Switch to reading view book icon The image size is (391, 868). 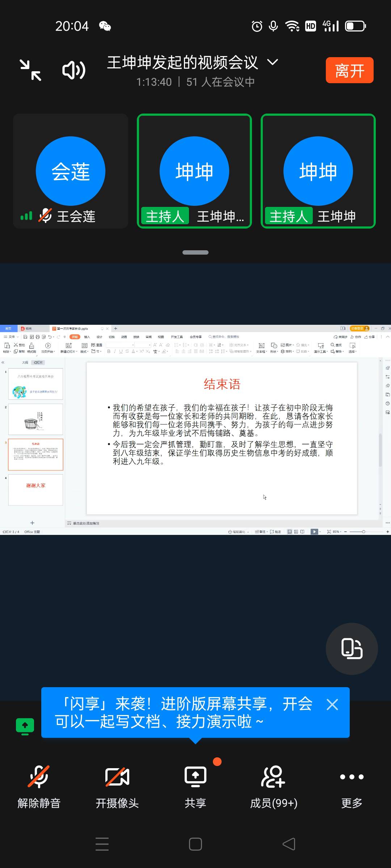302,532
